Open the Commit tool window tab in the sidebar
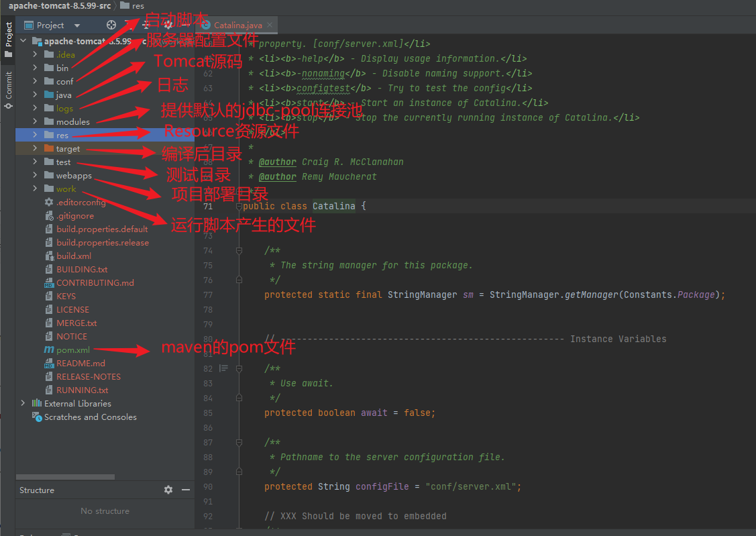The width and height of the screenshot is (756, 536). coord(8,90)
